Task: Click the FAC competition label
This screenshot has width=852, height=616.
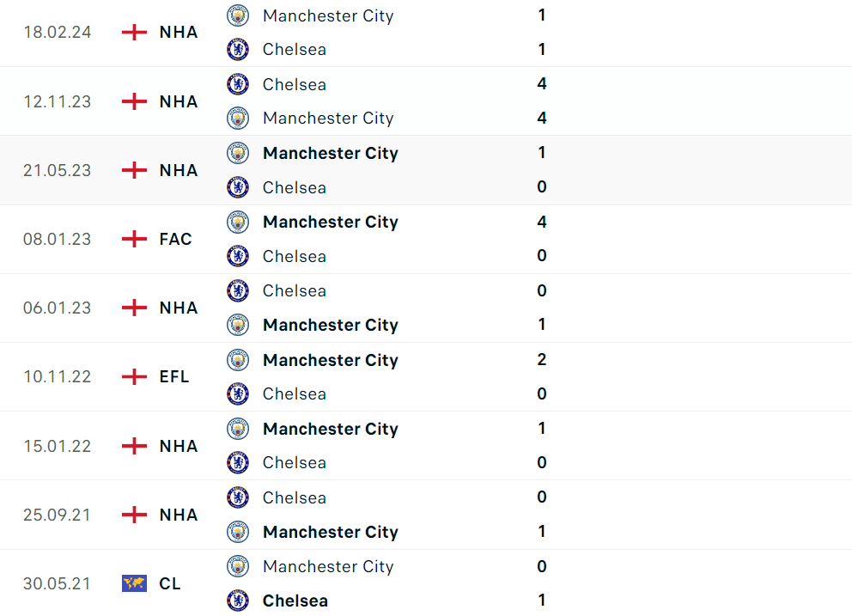Action: pyautogui.click(x=176, y=239)
